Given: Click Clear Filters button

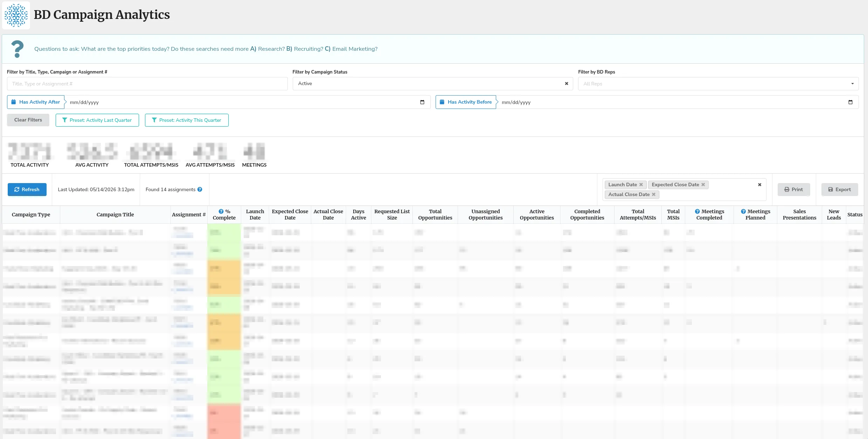Looking at the screenshot, I should coord(28,120).
